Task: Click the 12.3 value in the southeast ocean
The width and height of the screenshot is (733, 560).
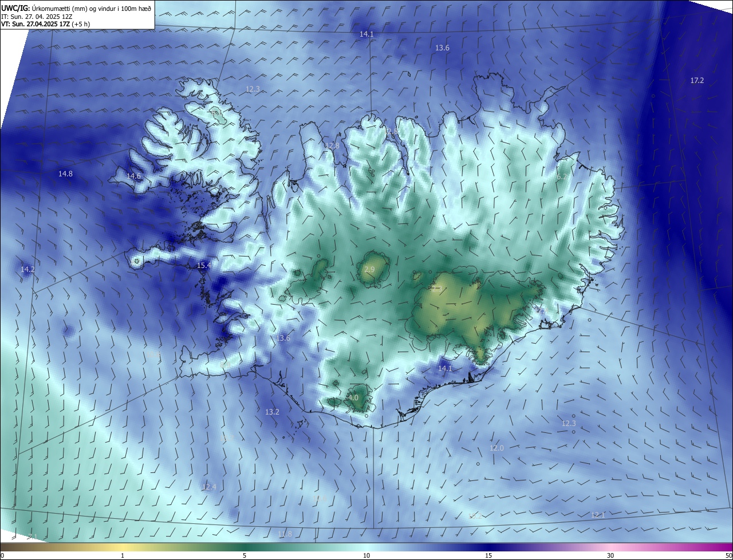Action: tap(569, 424)
